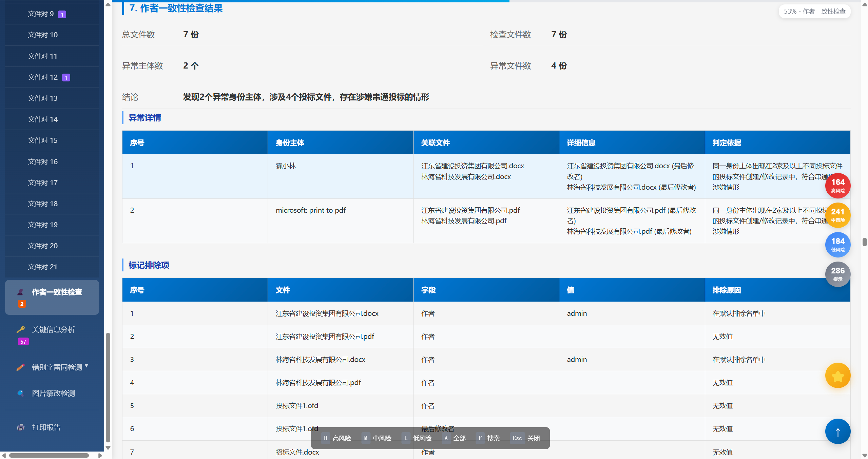
Task: Click the page scroll-down arrow
Action: tap(865, 456)
